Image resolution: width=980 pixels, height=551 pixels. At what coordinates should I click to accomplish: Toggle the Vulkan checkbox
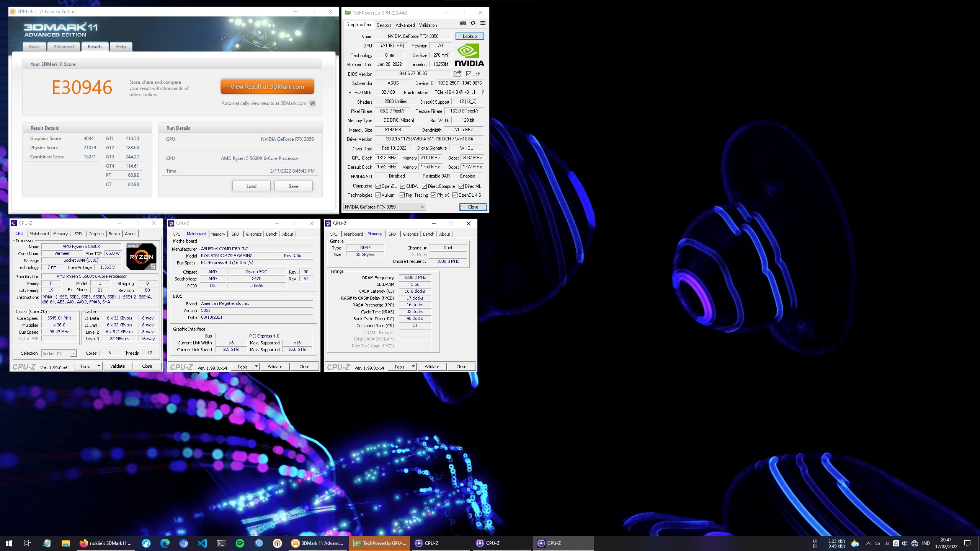pyautogui.click(x=378, y=195)
